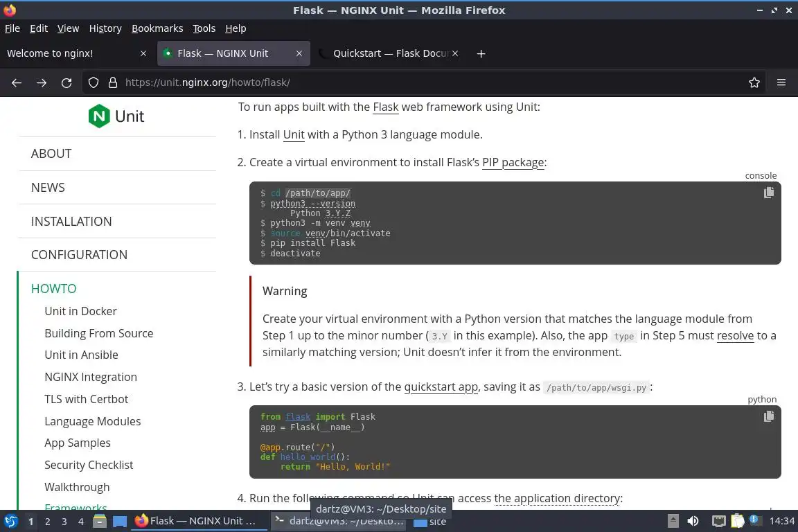This screenshot has width=798, height=532.
Task: Open Unit in Docker howto
Action: [80, 311]
